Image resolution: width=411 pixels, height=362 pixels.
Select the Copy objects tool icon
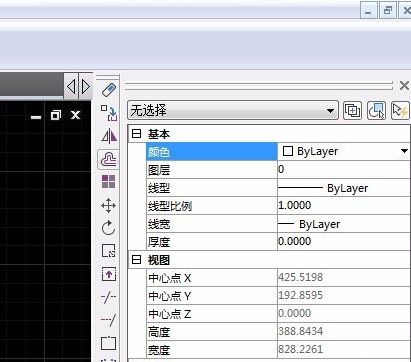point(109,113)
